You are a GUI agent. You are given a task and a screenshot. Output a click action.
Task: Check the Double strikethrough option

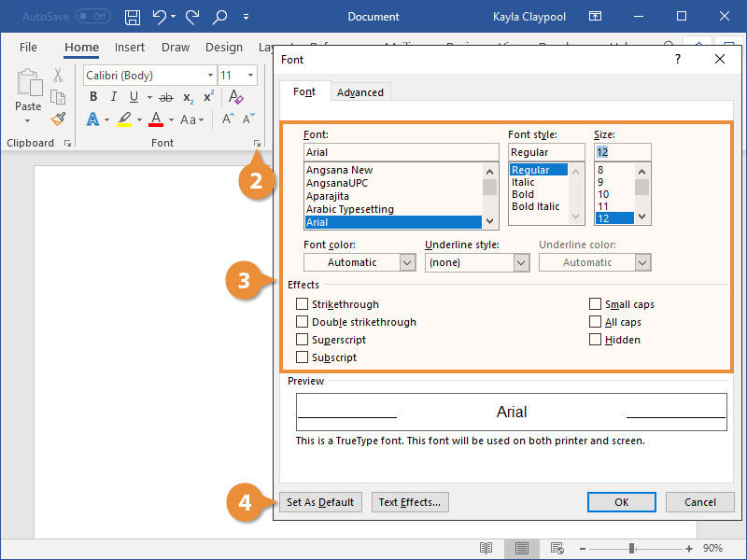[x=302, y=321]
